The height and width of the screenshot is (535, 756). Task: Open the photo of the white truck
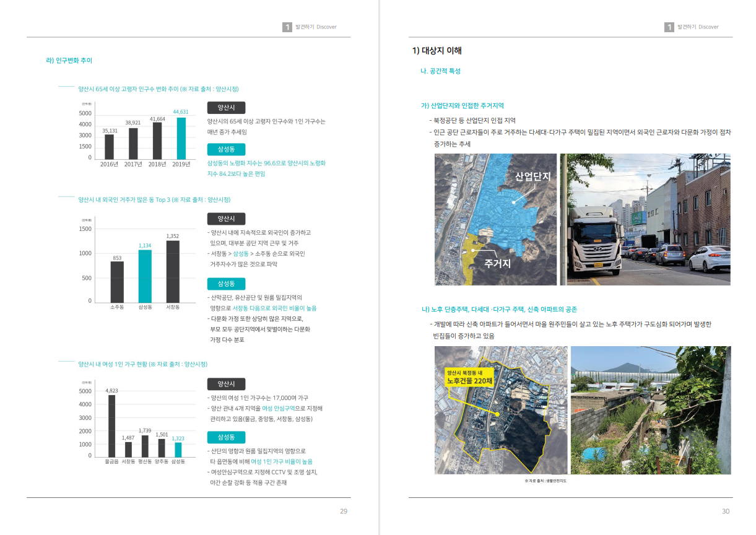pos(645,219)
